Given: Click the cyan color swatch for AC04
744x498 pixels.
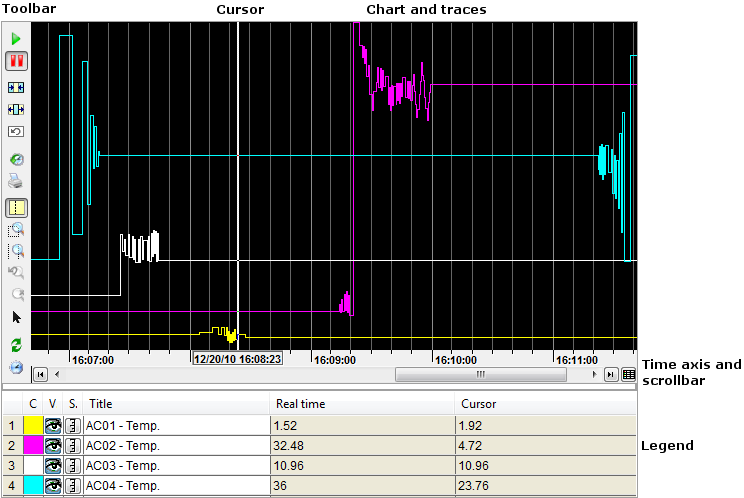Looking at the screenshot, I should [x=33, y=485].
